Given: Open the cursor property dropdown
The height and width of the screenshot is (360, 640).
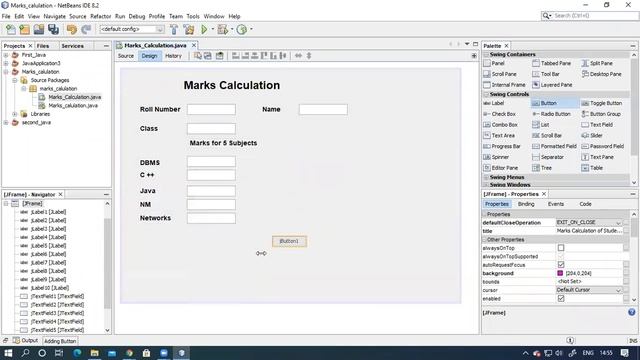Looking at the screenshot, I should [x=618, y=290].
